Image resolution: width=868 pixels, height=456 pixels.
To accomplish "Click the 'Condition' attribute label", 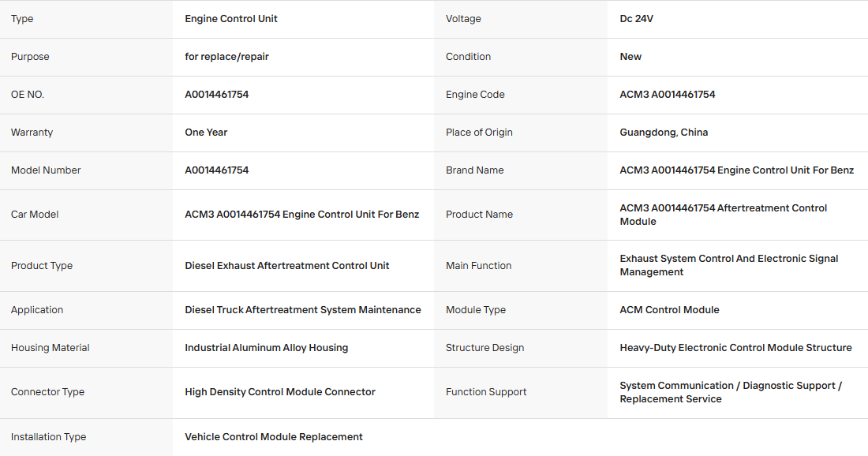I will coord(468,57).
